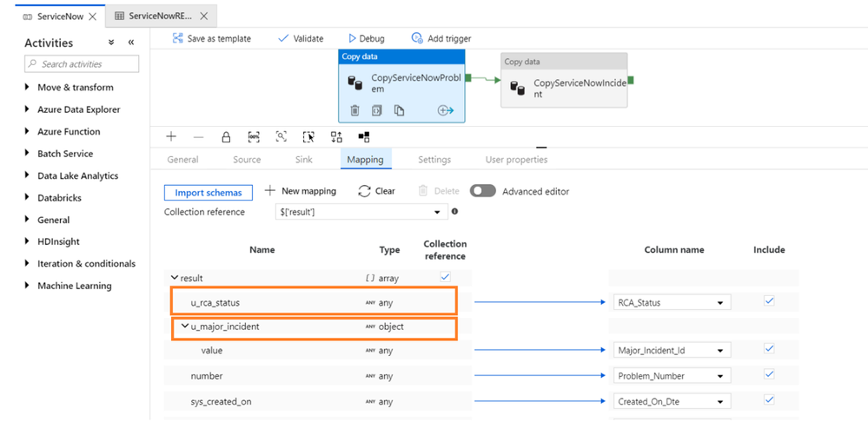Open the Sink tab

point(303,159)
